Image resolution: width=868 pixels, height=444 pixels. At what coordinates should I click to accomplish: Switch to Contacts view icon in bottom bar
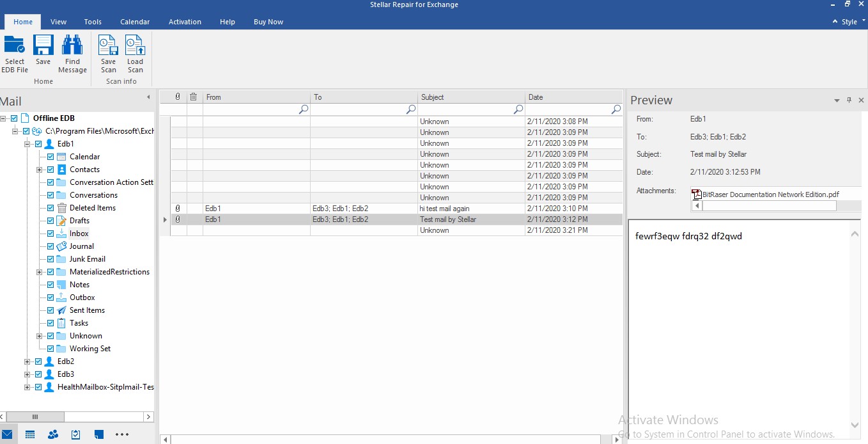[53, 434]
